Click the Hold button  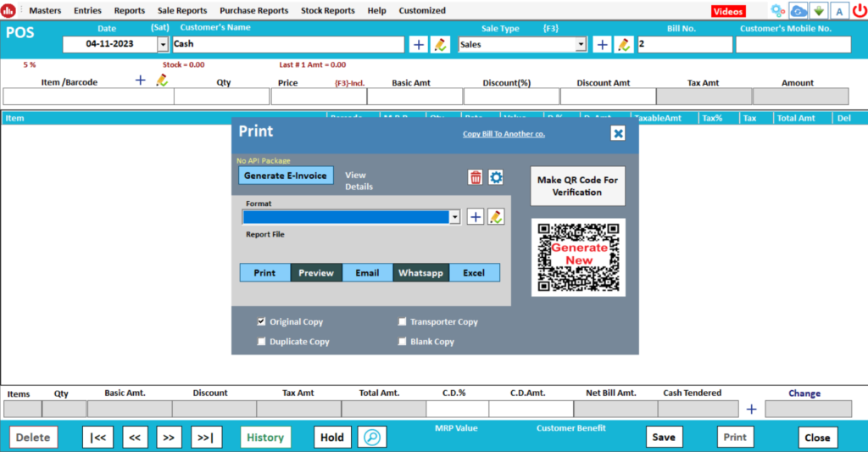(332, 437)
